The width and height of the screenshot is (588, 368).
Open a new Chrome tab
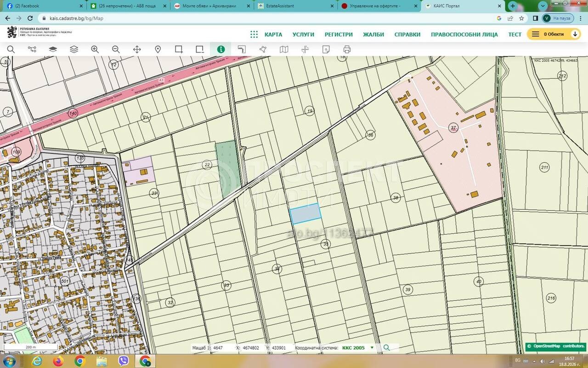(513, 6)
